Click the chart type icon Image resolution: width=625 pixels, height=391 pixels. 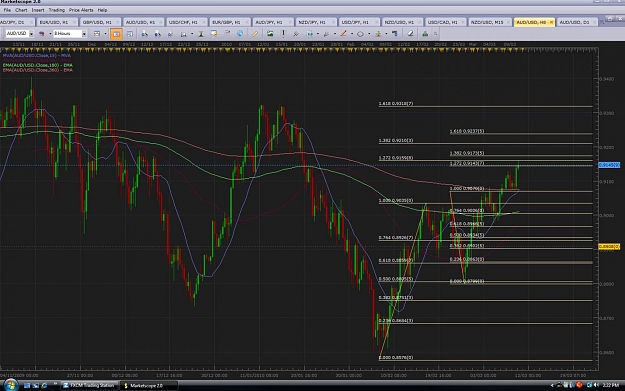click(x=97, y=34)
